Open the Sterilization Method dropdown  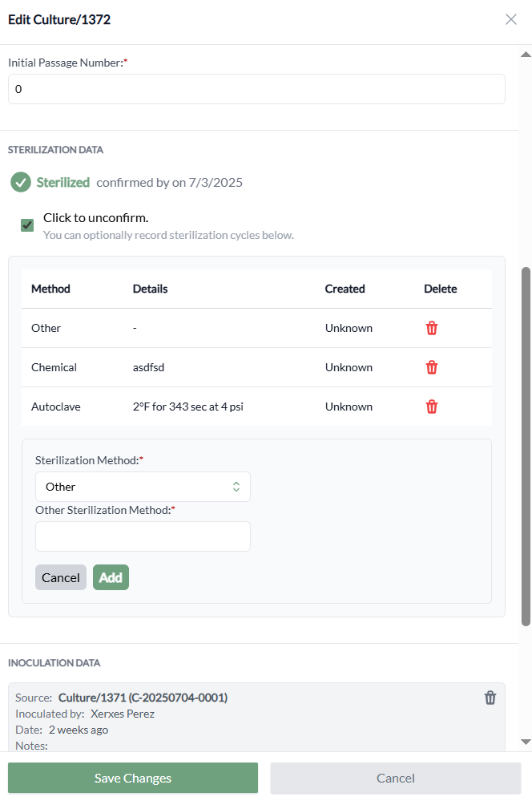tap(143, 487)
